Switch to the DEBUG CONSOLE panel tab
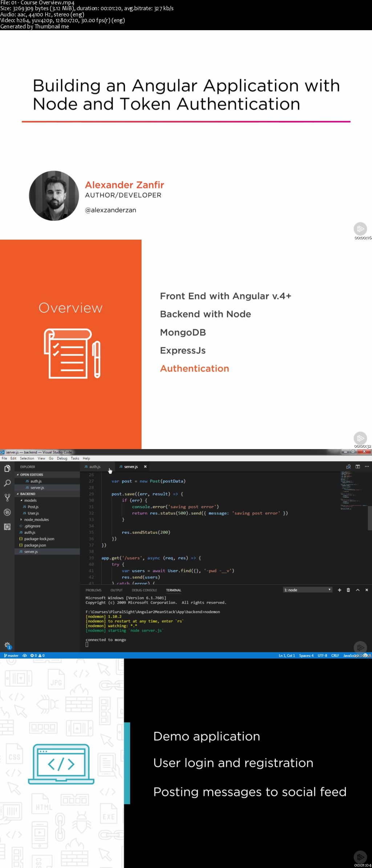 [x=144, y=590]
